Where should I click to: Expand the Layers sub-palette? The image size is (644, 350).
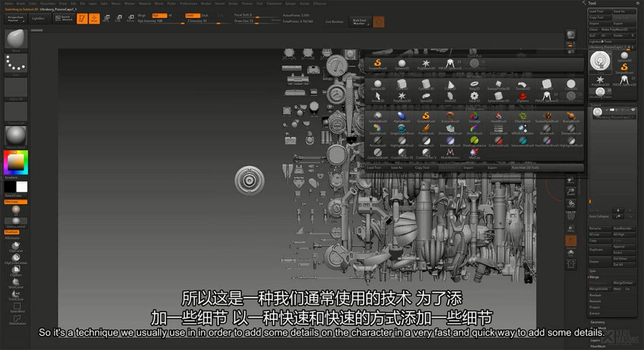(595, 340)
